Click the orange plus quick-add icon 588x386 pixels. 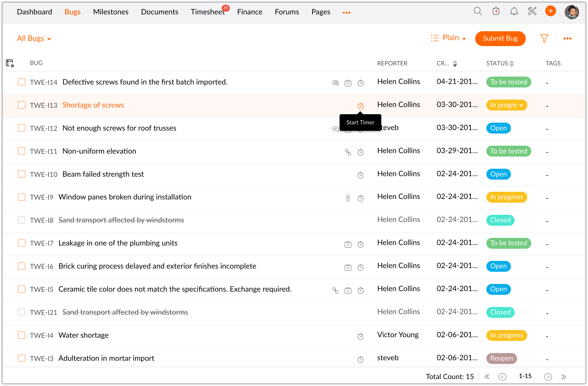pos(550,11)
